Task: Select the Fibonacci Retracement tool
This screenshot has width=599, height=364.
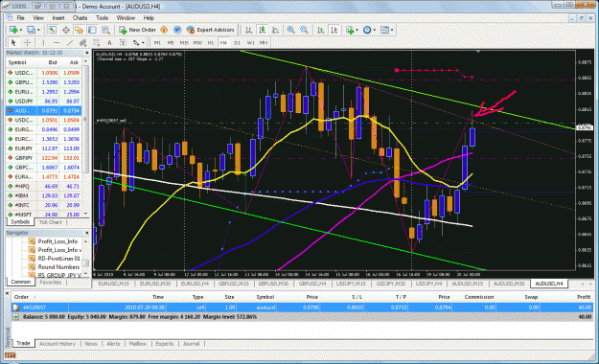Action: coord(96,42)
